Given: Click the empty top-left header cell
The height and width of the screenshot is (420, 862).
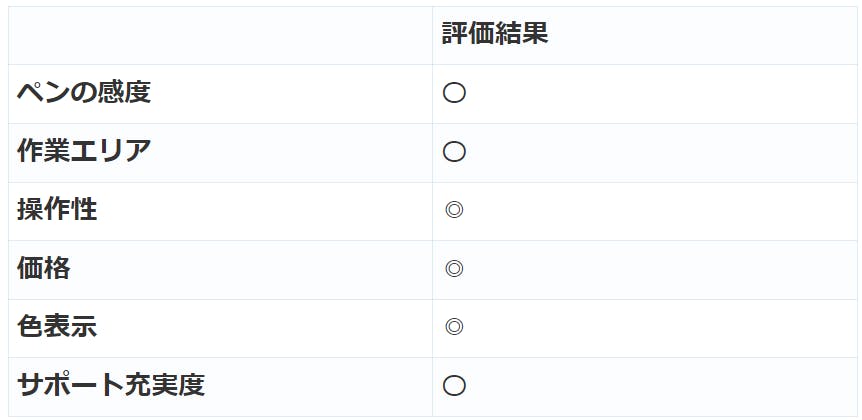Looking at the screenshot, I should click(220, 35).
